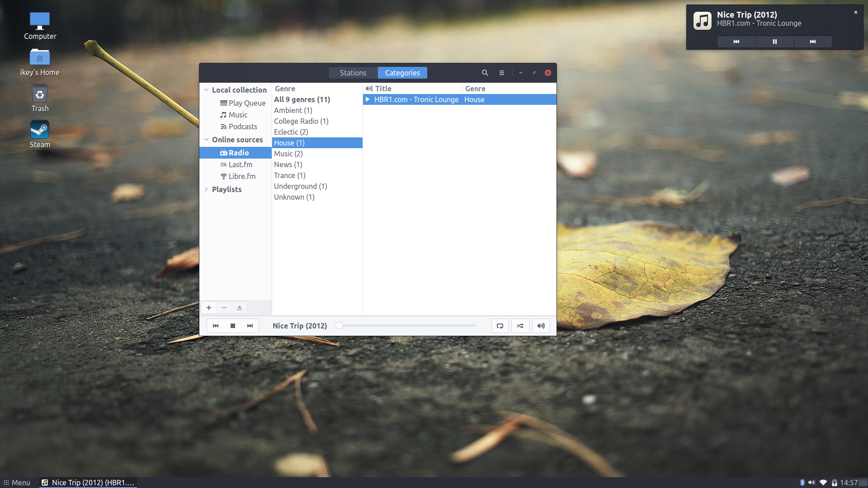Viewport: 868px width, 488px height.
Task: Close the Rhythmbox window
Action: point(548,73)
